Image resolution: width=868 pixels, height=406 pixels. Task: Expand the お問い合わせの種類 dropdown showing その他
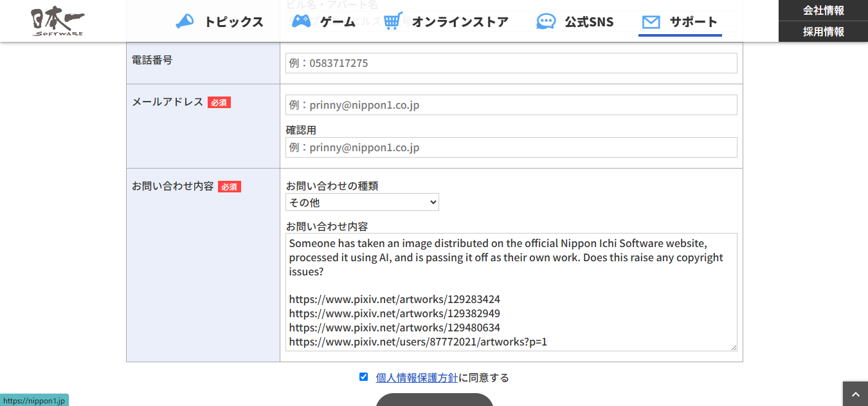pyautogui.click(x=362, y=202)
